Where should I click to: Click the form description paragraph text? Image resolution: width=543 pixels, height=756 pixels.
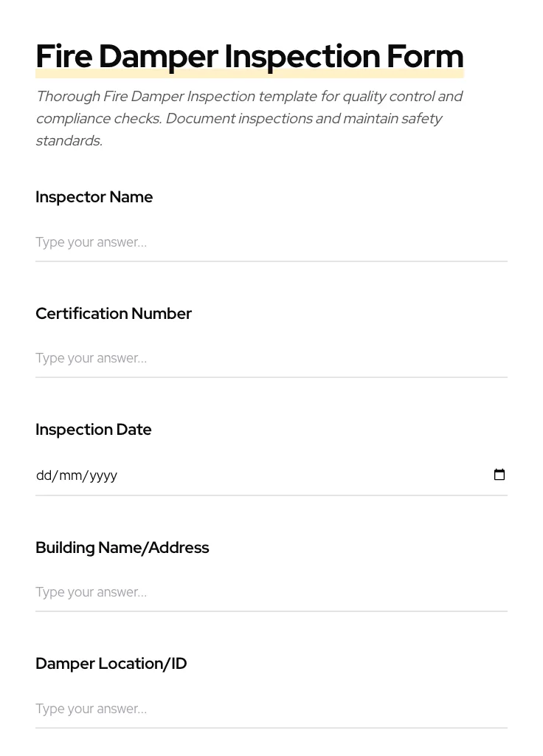click(x=249, y=118)
